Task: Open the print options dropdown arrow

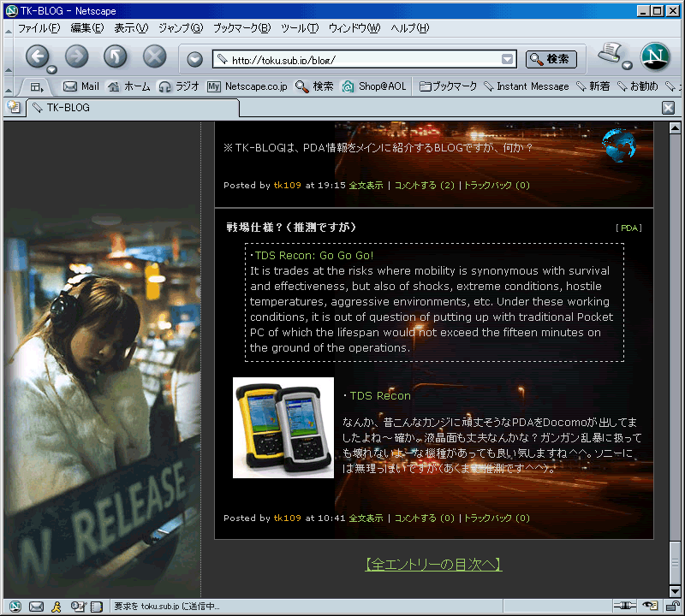Action: point(628,66)
